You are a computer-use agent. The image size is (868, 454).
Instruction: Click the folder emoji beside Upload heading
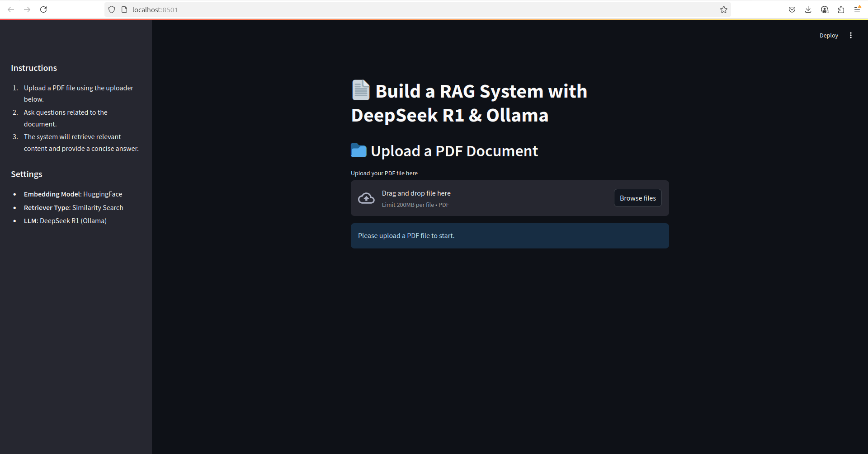coord(359,150)
